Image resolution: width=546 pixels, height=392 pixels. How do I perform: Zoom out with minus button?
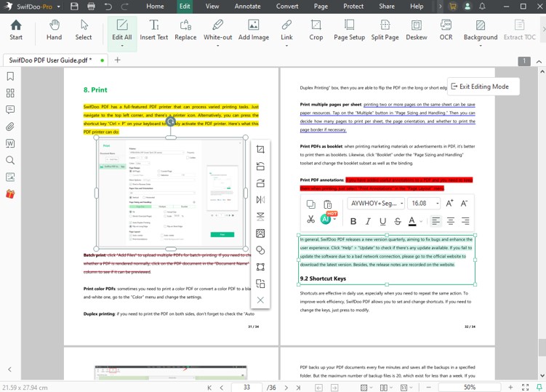coord(429,387)
